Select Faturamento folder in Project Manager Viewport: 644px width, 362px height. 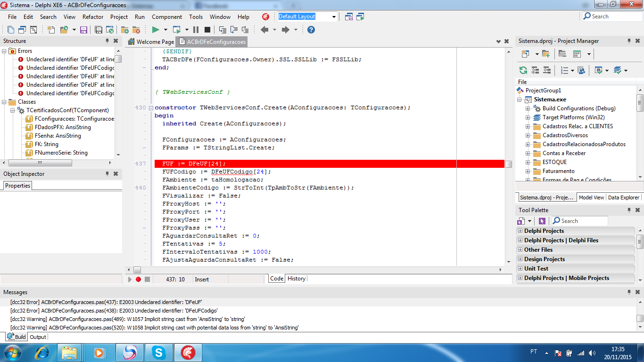558,171
